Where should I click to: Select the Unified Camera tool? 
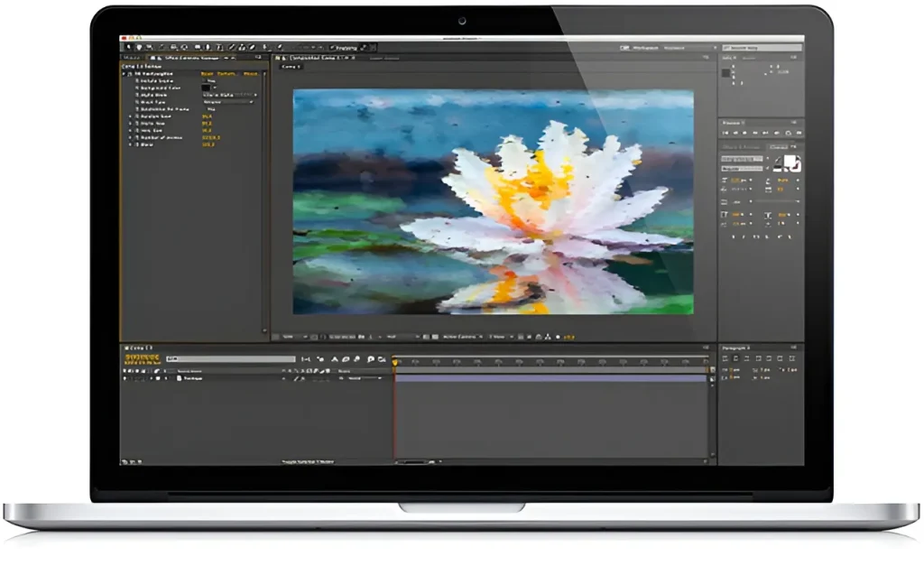[173, 47]
